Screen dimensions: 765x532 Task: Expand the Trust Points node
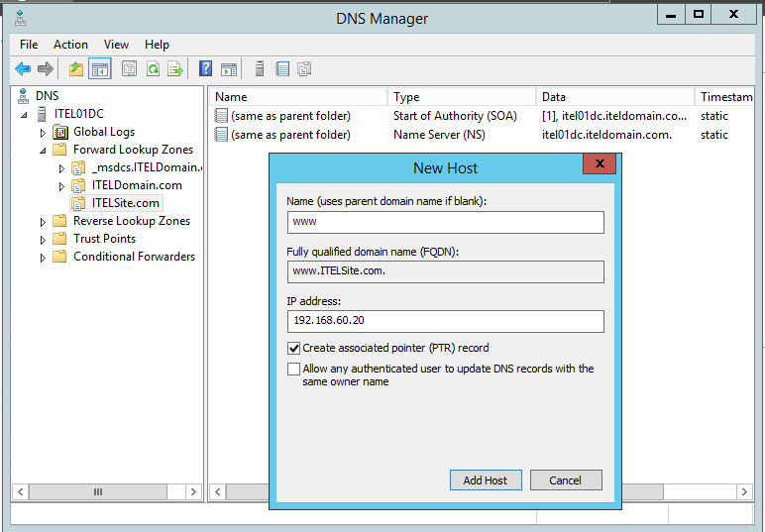point(43,240)
